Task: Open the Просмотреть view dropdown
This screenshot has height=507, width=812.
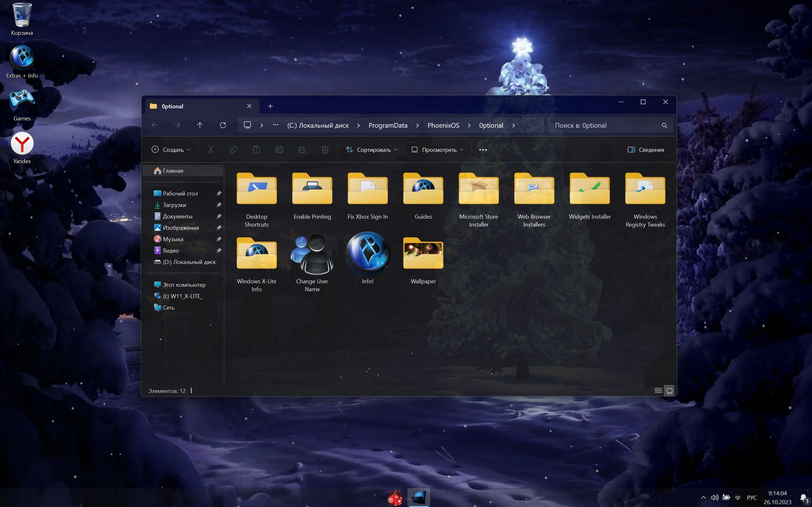Action: pos(437,150)
